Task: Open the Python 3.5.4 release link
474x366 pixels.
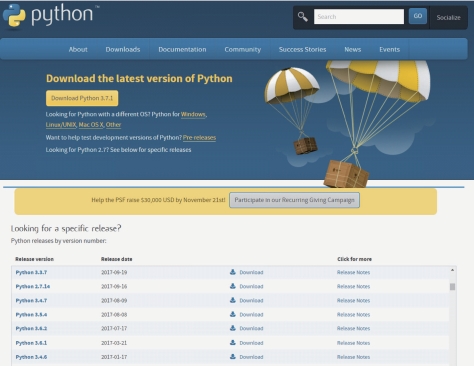Action: tap(31, 314)
